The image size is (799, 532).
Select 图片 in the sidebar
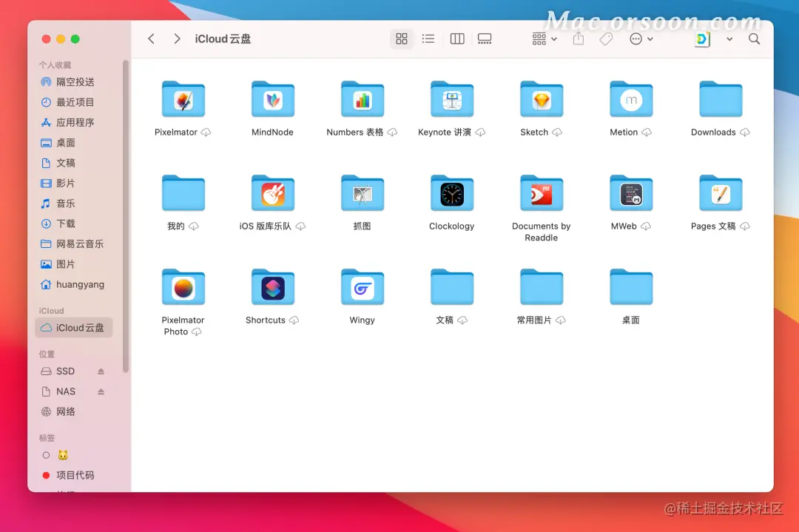74,264
